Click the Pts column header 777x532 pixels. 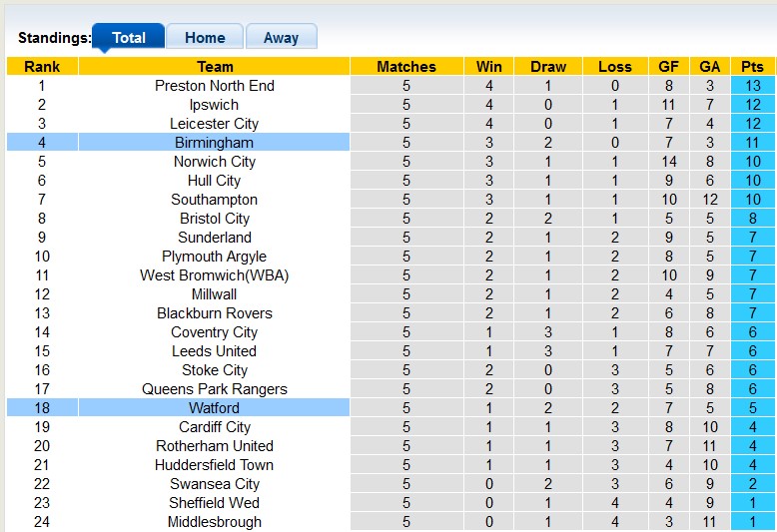coord(752,67)
